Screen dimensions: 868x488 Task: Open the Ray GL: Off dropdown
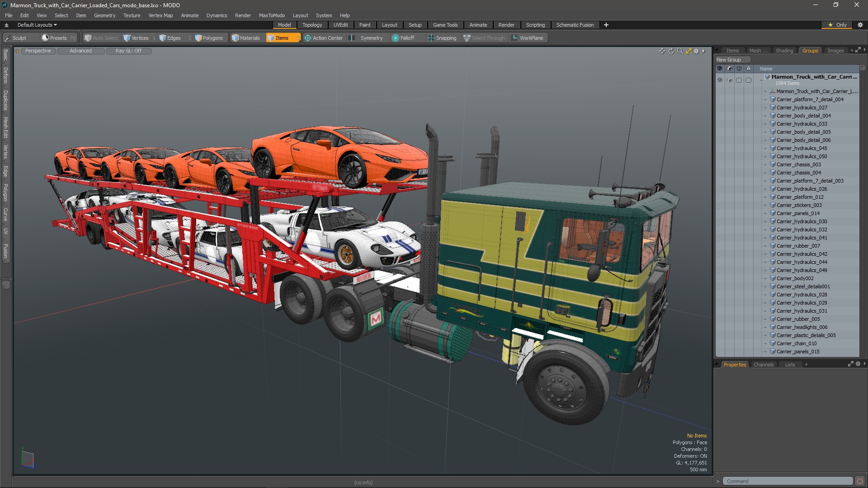point(128,51)
